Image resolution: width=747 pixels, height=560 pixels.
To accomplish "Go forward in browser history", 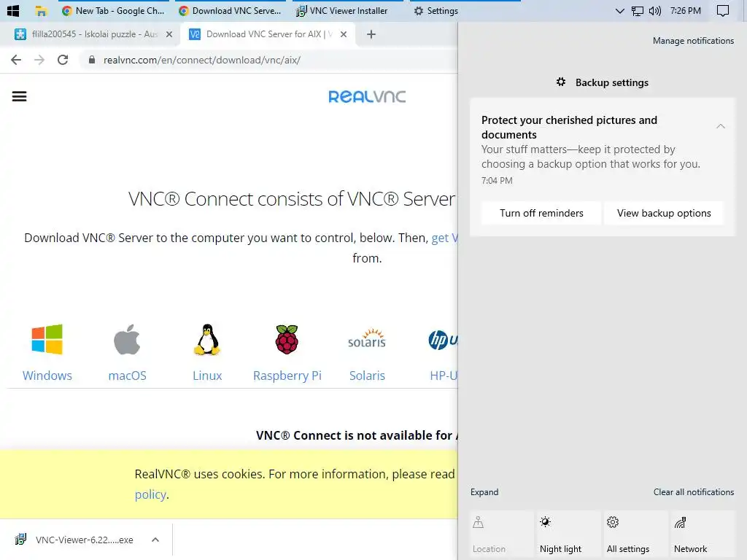I will point(39,60).
